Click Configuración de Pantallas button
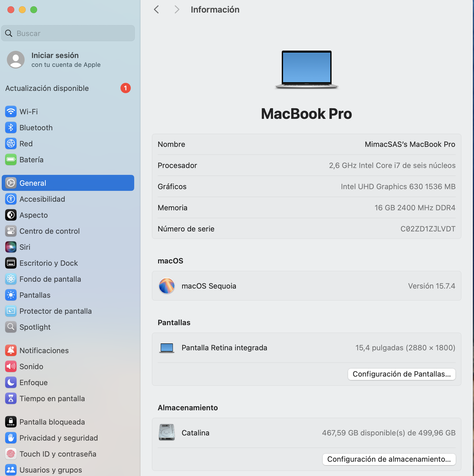474x476 pixels. (401, 374)
